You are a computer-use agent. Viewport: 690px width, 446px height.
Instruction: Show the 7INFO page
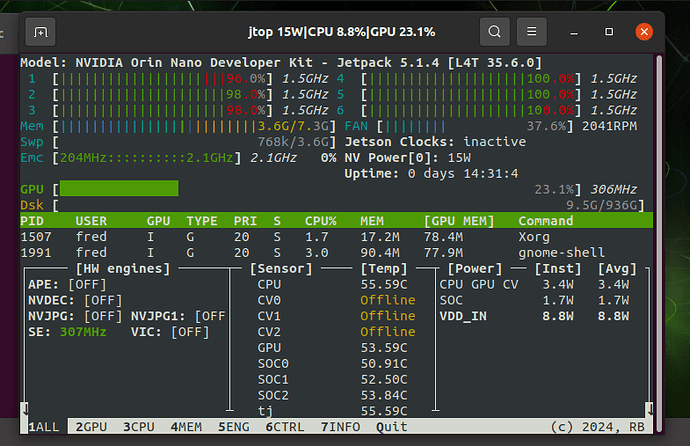[340, 427]
